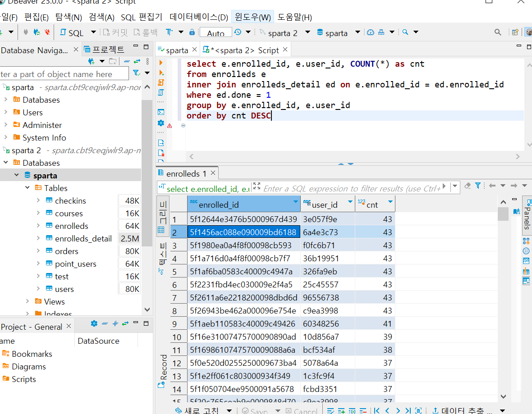Open the SQL 편집기 menu
The image size is (532, 414).
coord(142,17)
